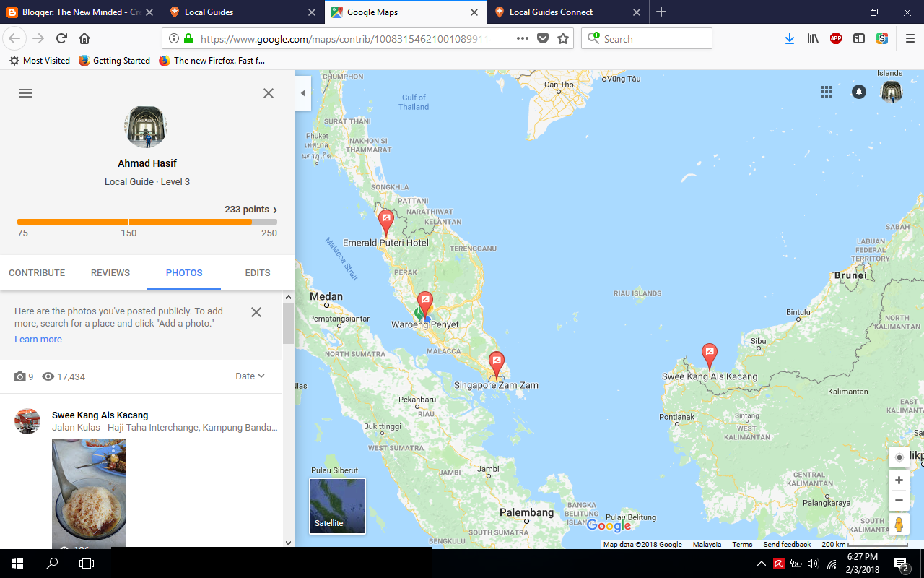Click the Firefox Search box
This screenshot has width=924, height=578.
[x=647, y=39]
